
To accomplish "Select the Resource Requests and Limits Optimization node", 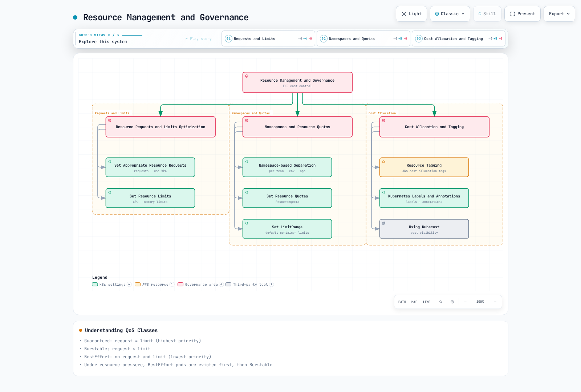I will coord(161,127).
